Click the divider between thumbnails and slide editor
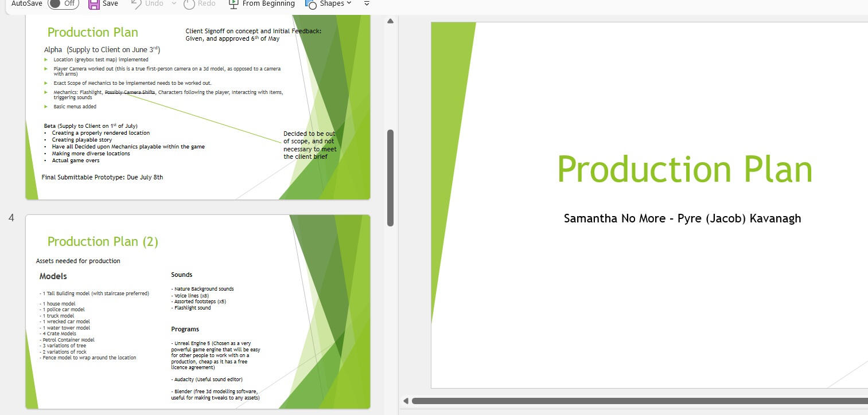This screenshot has width=868, height=415. pos(399,229)
